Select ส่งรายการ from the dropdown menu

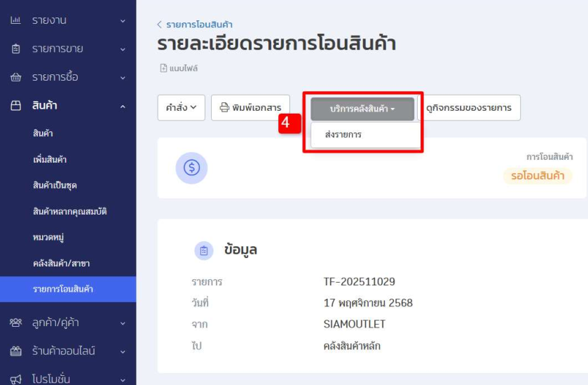[x=344, y=135]
